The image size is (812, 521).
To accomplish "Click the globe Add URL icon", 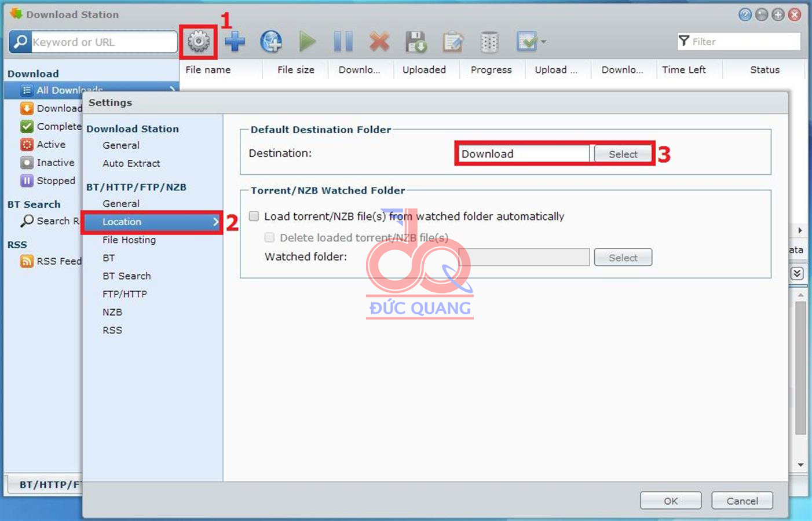I will point(271,42).
